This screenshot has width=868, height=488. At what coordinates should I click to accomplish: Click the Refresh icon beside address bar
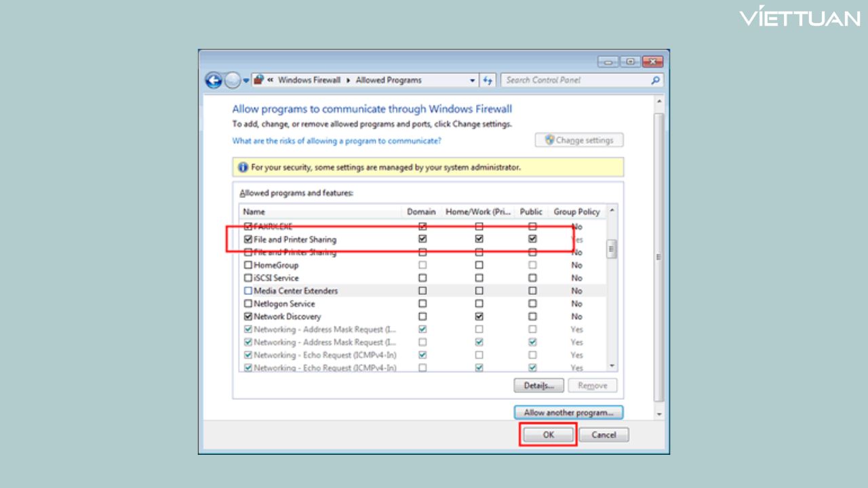pos(488,80)
